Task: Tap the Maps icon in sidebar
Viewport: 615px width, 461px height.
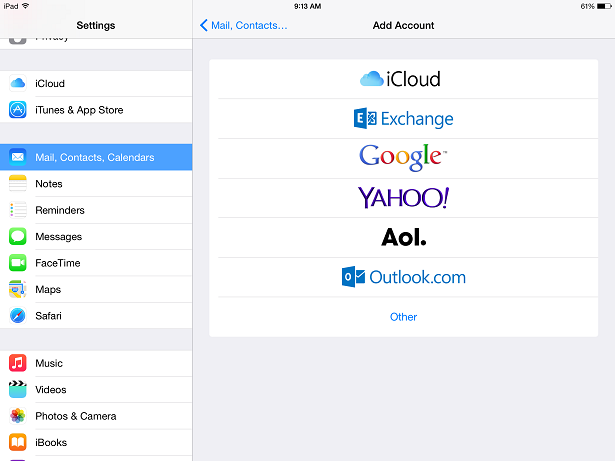Action: (x=18, y=289)
